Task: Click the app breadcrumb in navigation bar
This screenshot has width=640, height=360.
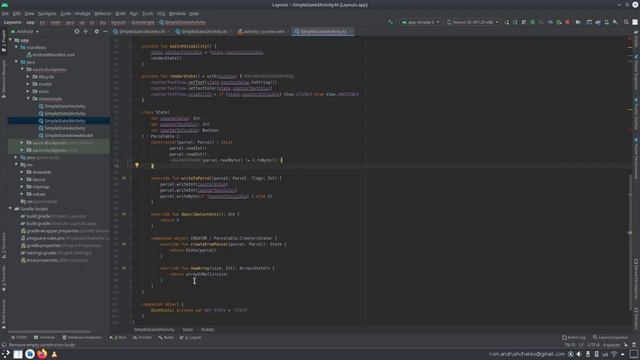Action: click(x=30, y=22)
